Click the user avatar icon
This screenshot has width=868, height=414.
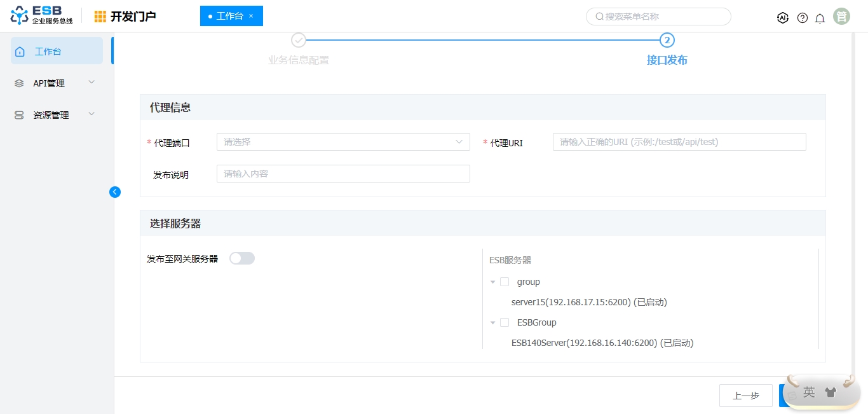point(841,17)
